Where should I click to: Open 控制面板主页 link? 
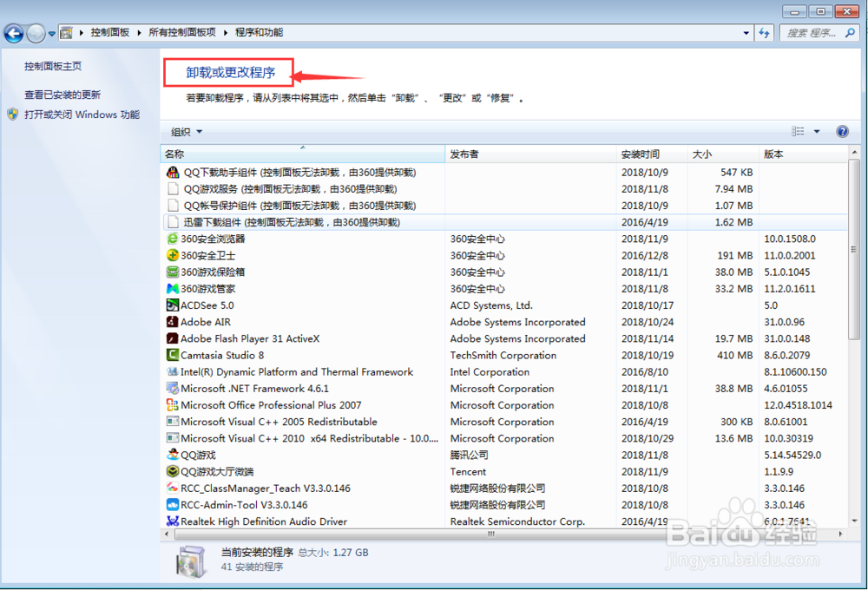tap(53, 67)
